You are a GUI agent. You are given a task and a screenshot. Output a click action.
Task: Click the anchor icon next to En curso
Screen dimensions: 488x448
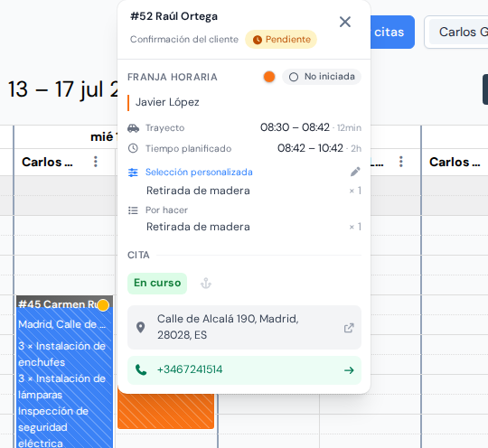pos(206,284)
